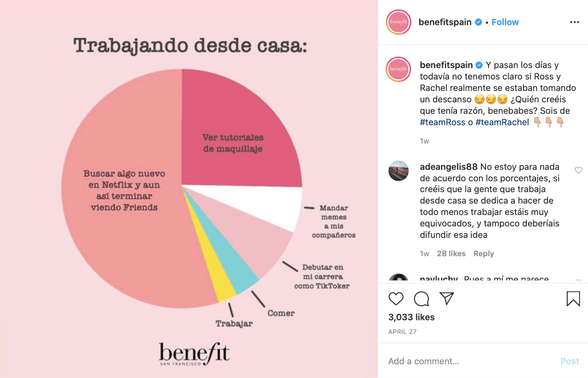Screen dimensions: 588x378
Task: Open the comment bubble icon
Action: click(421, 299)
